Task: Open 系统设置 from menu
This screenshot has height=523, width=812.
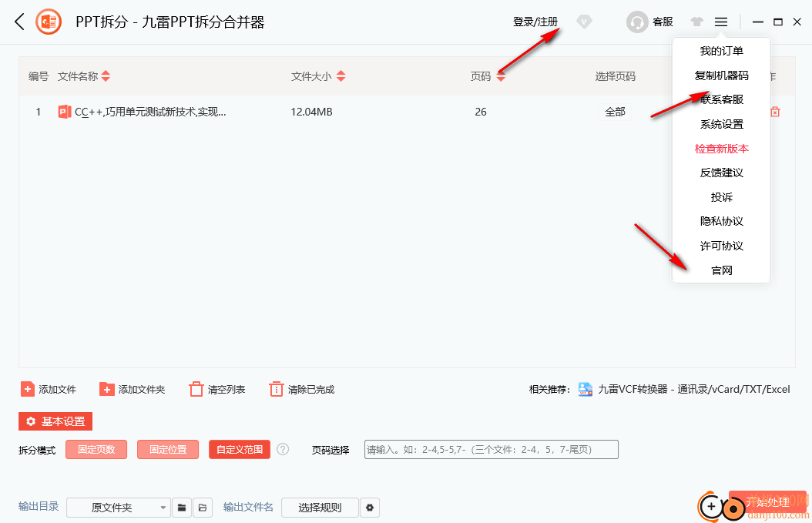Action: pos(721,124)
